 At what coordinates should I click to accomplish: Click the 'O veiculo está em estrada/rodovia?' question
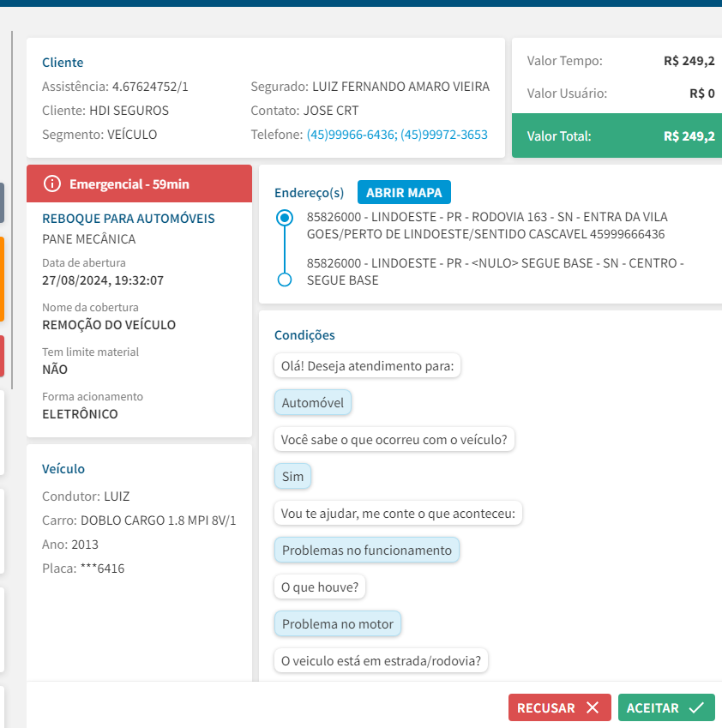point(381,660)
